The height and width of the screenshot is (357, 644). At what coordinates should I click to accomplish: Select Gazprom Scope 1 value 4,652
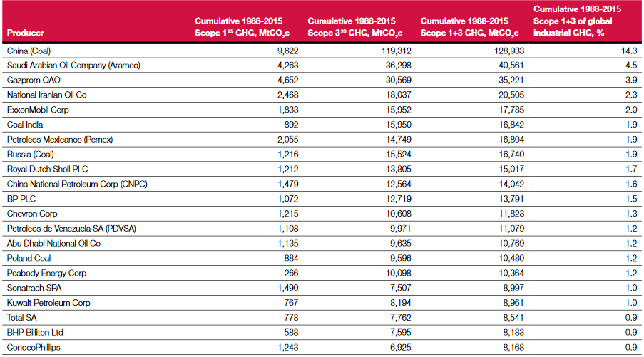(287, 80)
